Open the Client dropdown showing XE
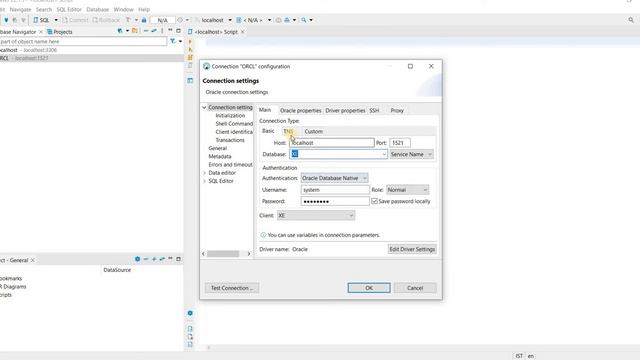Screen dimensions: 640x360 (x=316, y=216)
